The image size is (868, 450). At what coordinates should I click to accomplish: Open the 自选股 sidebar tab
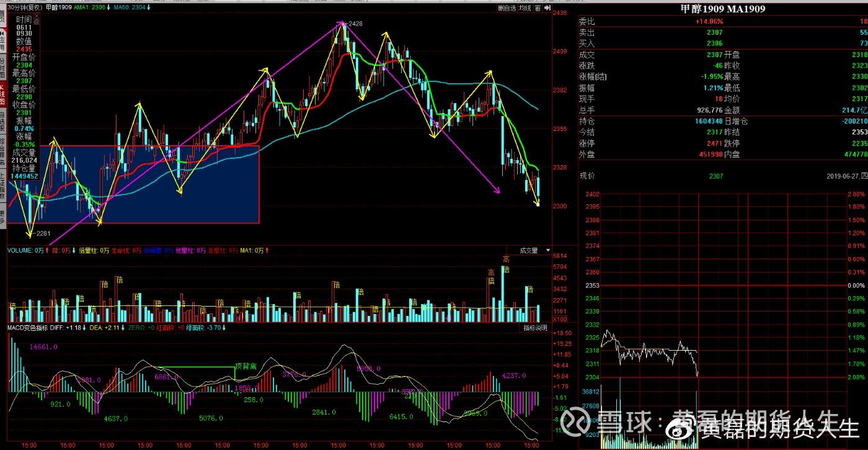point(2,120)
